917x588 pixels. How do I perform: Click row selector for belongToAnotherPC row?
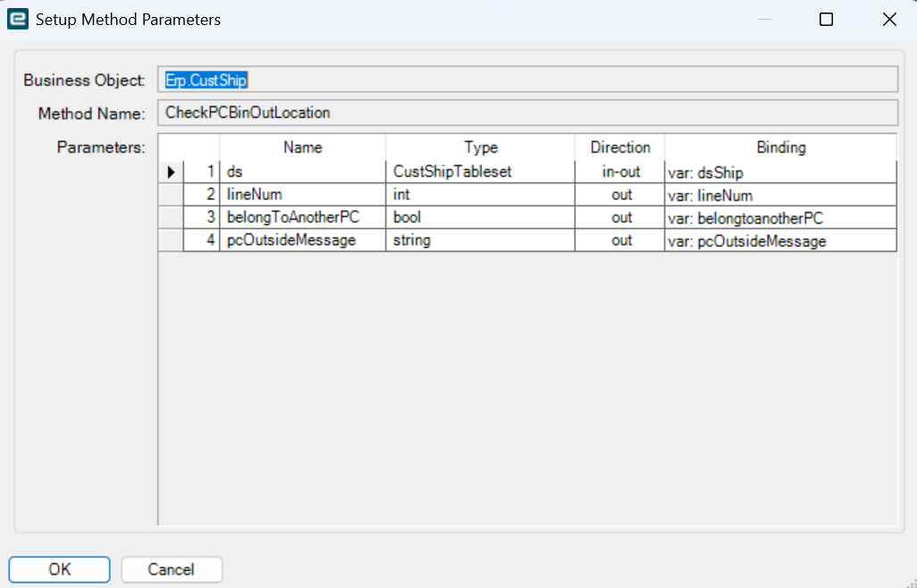coord(171,217)
